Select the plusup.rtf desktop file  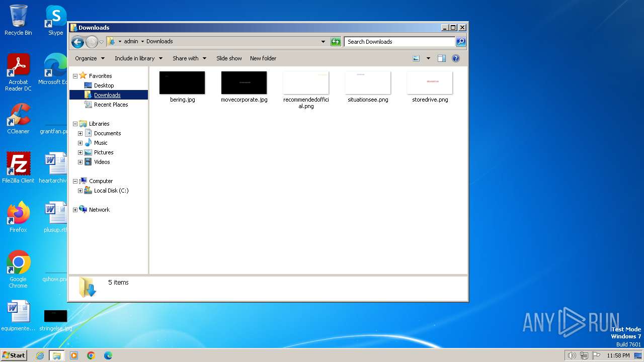point(55,217)
